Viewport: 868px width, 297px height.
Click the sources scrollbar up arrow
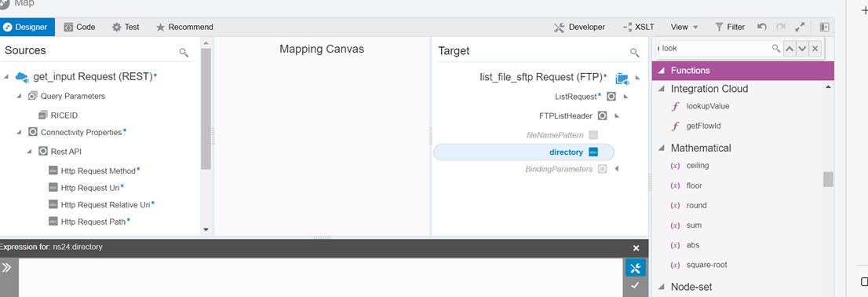click(206, 42)
